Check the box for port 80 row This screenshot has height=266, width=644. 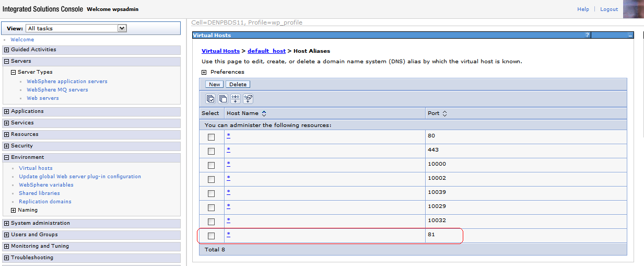pos(212,137)
